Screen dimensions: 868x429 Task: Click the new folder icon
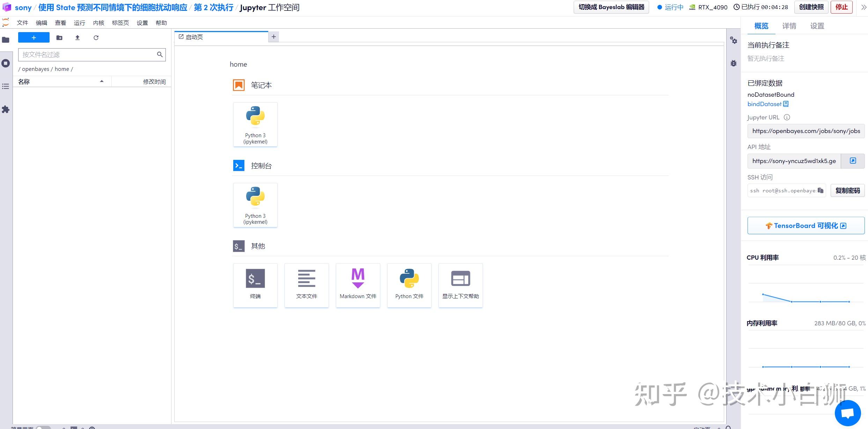(59, 38)
